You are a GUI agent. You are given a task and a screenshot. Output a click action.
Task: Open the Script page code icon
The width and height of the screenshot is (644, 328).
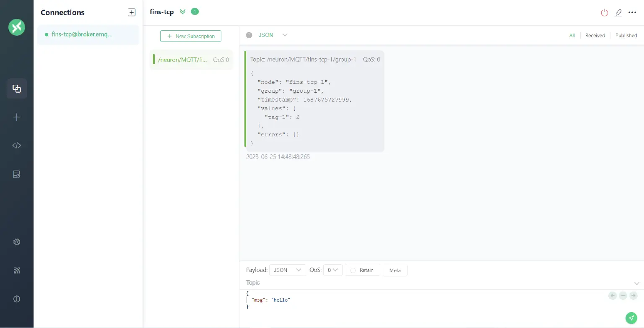17,146
